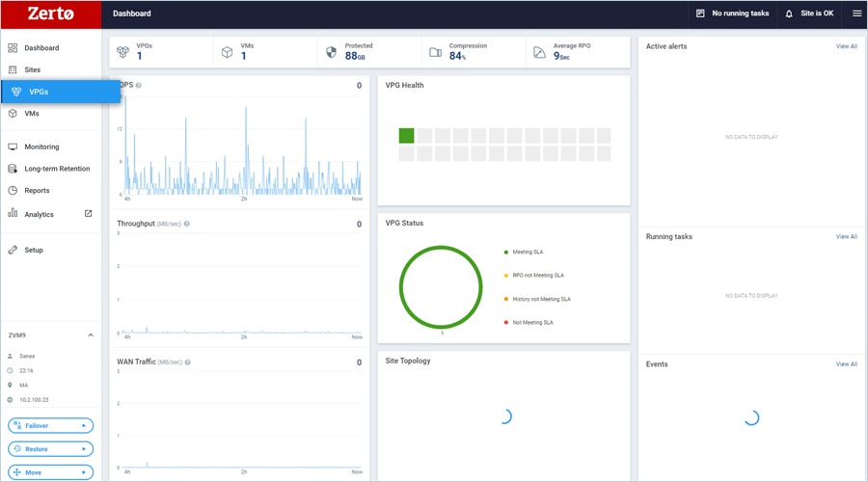Toggle Not Meeting SLA legend entry
The height and width of the screenshot is (482, 868).
click(532, 322)
